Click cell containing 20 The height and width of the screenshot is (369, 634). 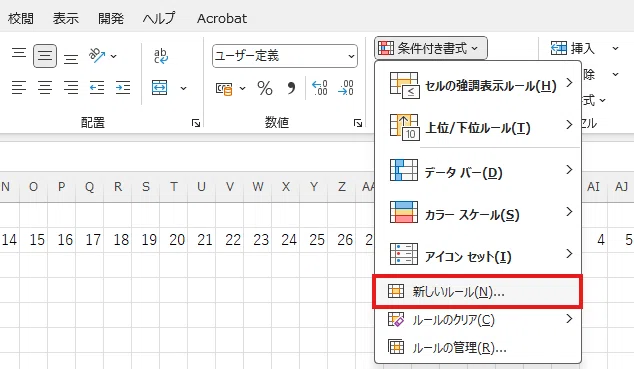[x=173, y=240]
